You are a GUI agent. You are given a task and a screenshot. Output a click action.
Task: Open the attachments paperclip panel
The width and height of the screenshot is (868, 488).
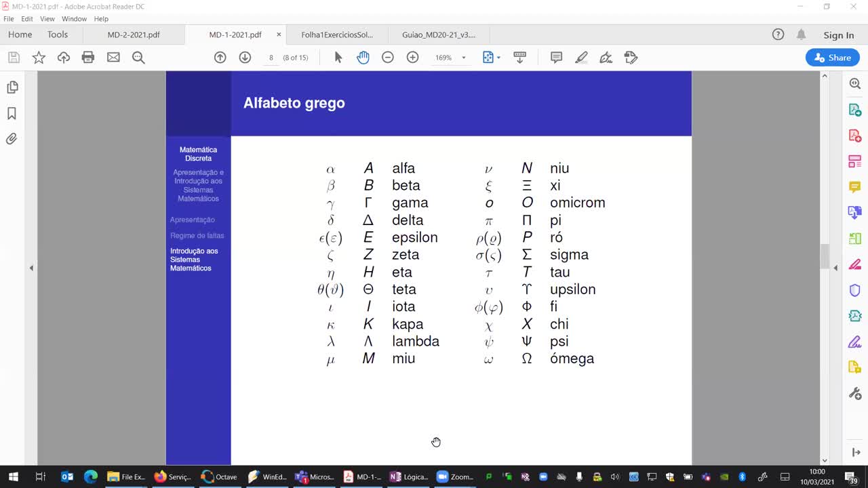point(12,139)
